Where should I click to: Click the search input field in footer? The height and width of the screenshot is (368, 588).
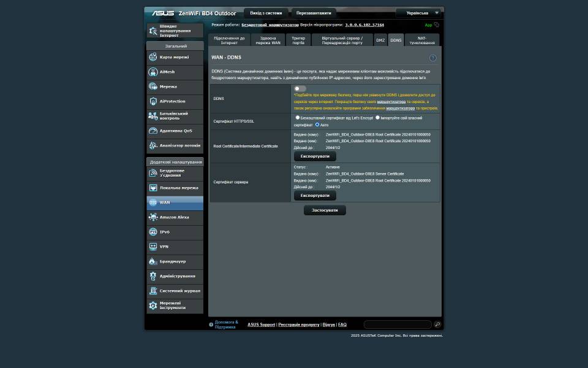pos(397,324)
